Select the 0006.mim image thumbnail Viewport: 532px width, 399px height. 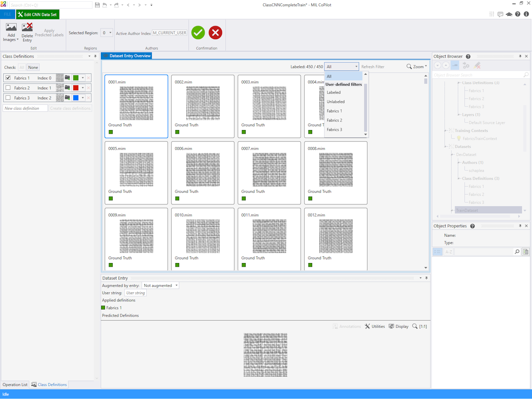203,170
